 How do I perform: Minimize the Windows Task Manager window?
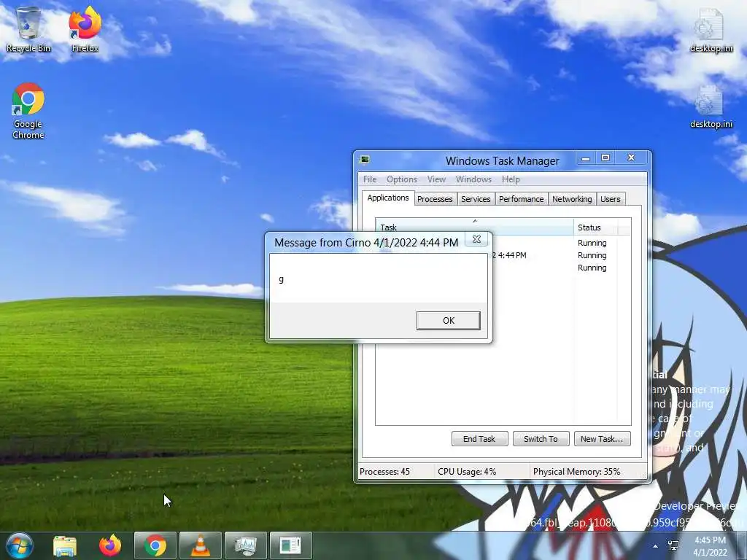586,157
